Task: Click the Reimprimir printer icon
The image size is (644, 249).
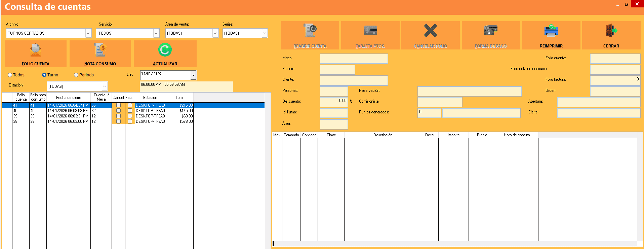Action: tap(551, 31)
